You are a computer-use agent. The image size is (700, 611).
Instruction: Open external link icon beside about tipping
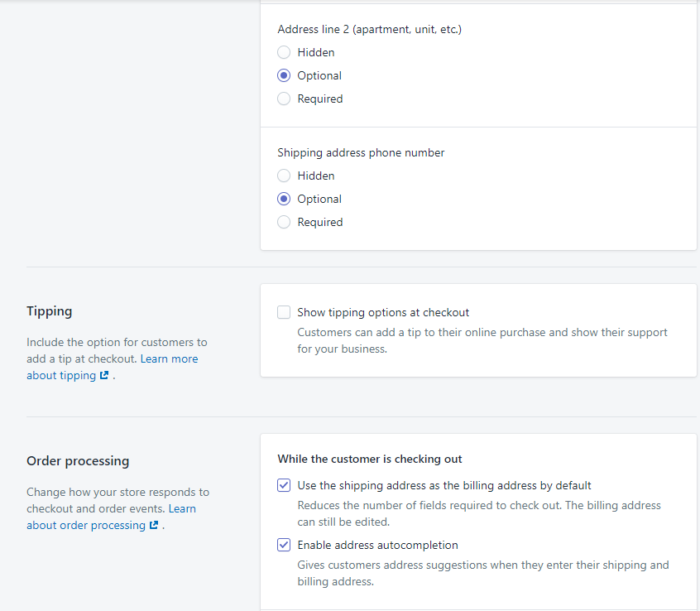pos(104,376)
